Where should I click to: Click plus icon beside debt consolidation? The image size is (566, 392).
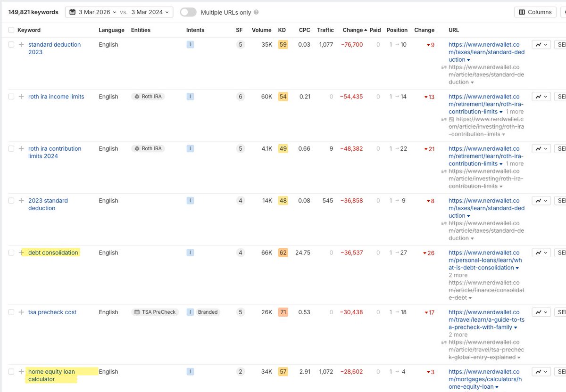21,253
